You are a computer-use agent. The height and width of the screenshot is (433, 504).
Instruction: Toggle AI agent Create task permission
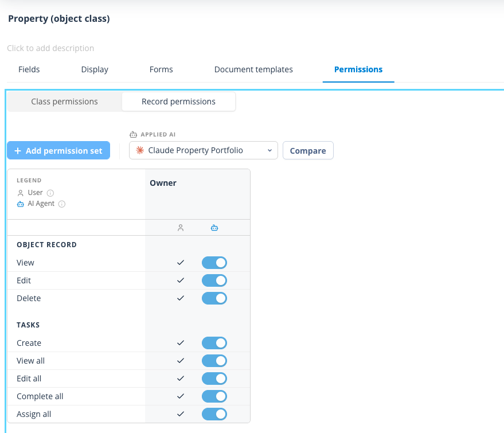click(x=214, y=343)
